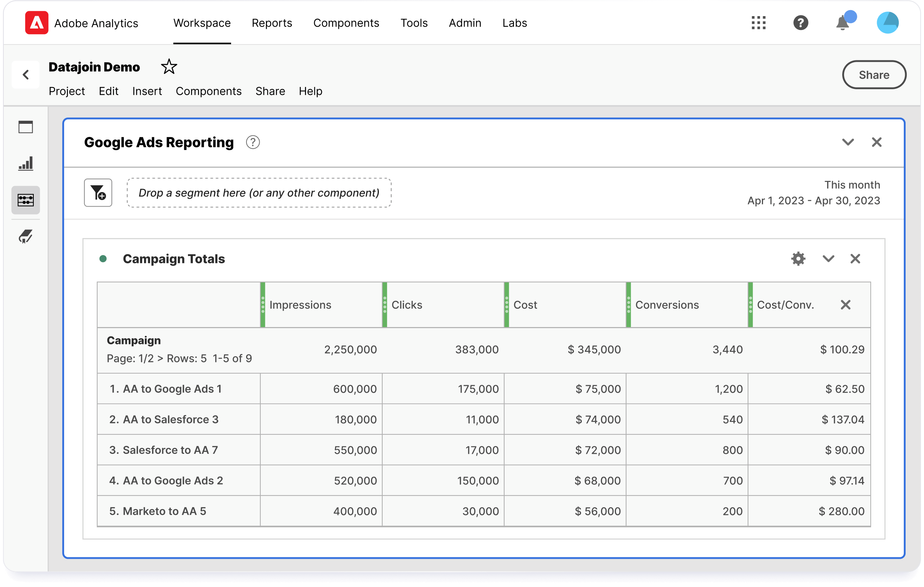Open the Visualizations bar chart sidebar icon
Viewport: 924px width, 587px height.
tap(26, 164)
